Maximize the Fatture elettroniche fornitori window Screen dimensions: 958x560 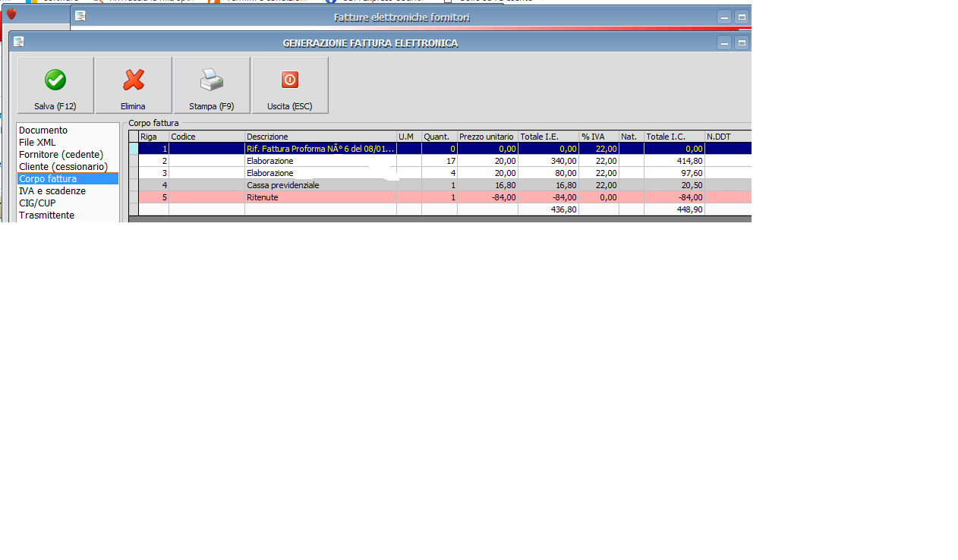[742, 17]
